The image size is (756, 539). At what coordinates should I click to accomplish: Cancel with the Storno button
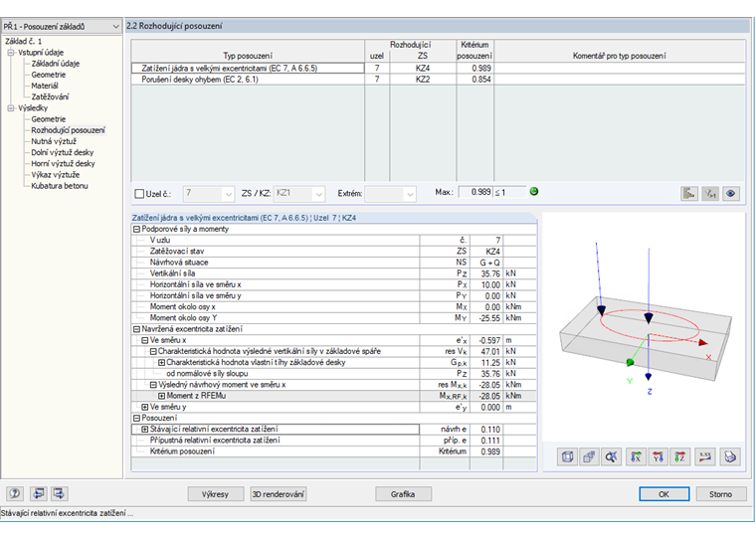point(720,493)
